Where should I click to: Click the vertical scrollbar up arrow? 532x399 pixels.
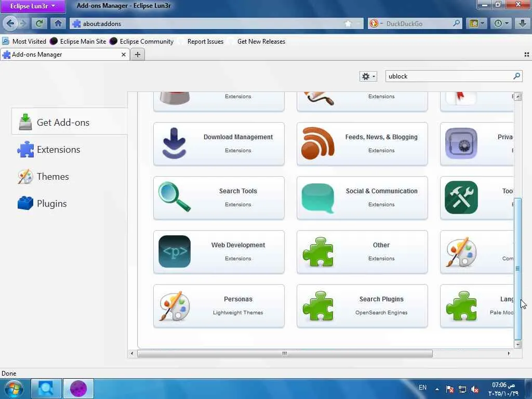coord(518,97)
